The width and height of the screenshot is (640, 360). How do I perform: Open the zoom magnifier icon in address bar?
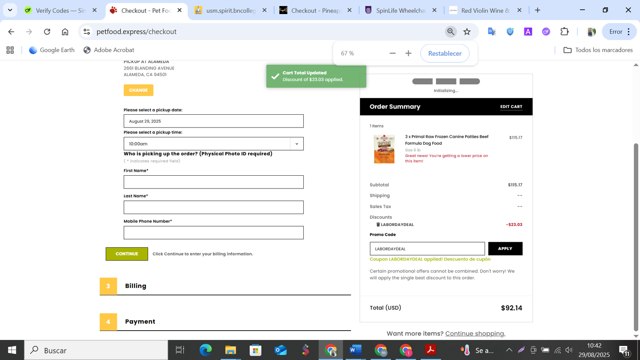click(x=451, y=31)
